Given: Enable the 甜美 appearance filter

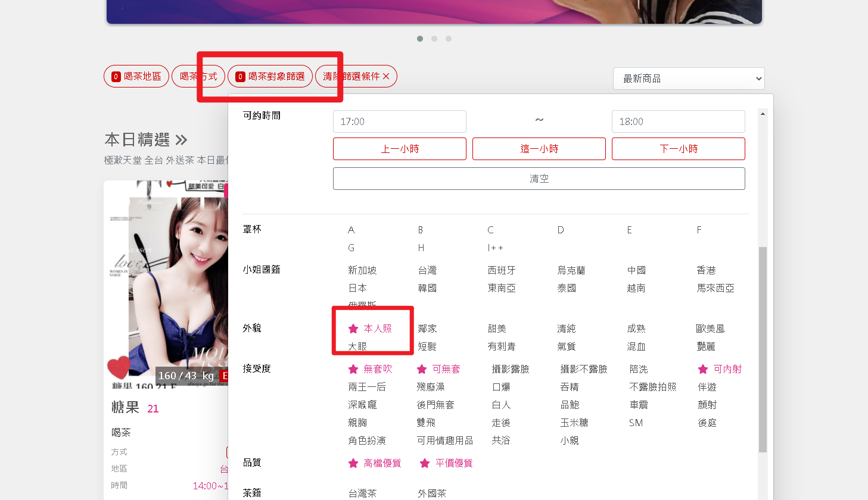Looking at the screenshot, I should tap(497, 329).
